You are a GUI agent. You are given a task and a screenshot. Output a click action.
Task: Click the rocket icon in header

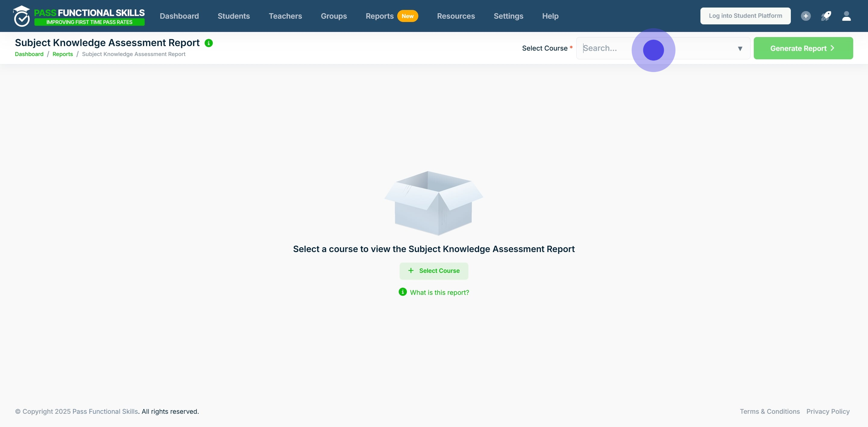tap(826, 16)
